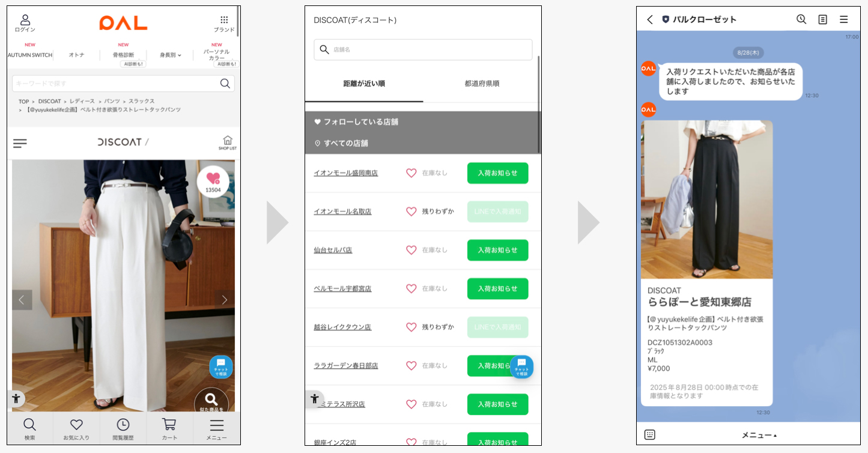The height and width of the screenshot is (453, 868).
Task: Expand the メニュー▲ bar in LINE chat
Action: coord(759,434)
